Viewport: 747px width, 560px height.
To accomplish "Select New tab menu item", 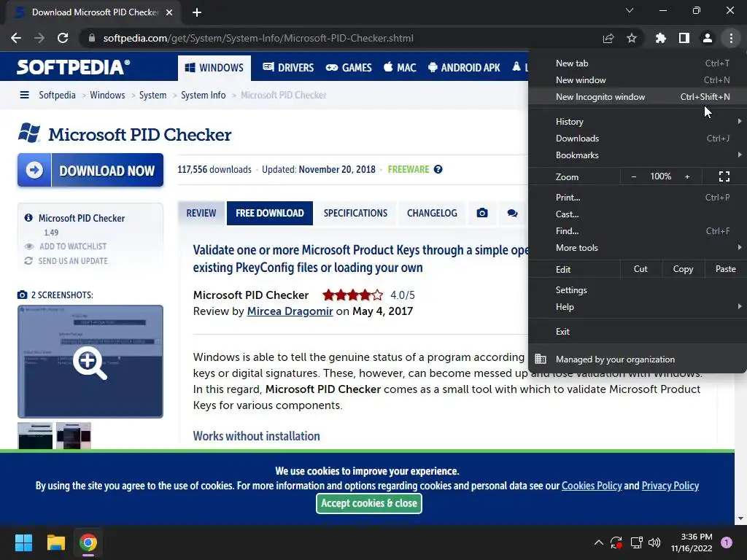I will tap(638, 63).
